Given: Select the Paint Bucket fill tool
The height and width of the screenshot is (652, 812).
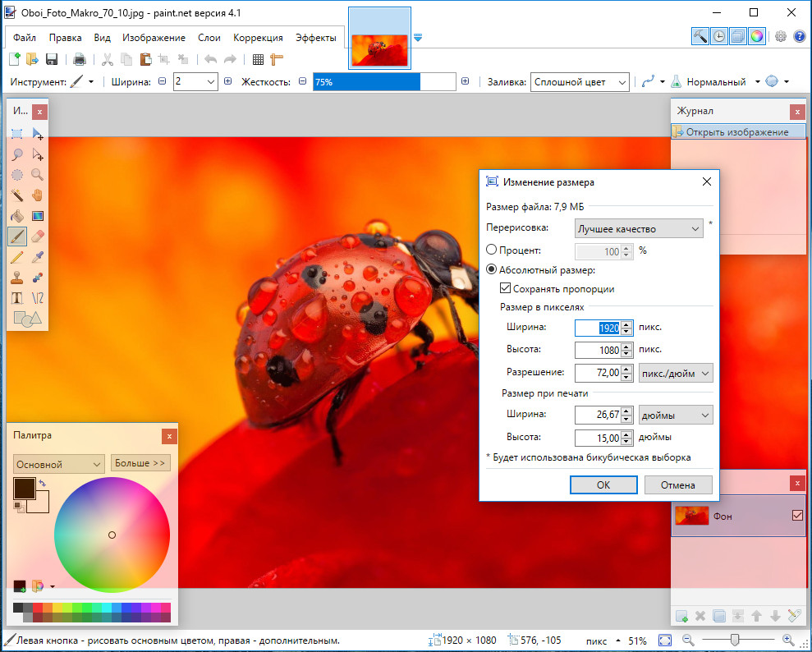Looking at the screenshot, I should (x=17, y=216).
